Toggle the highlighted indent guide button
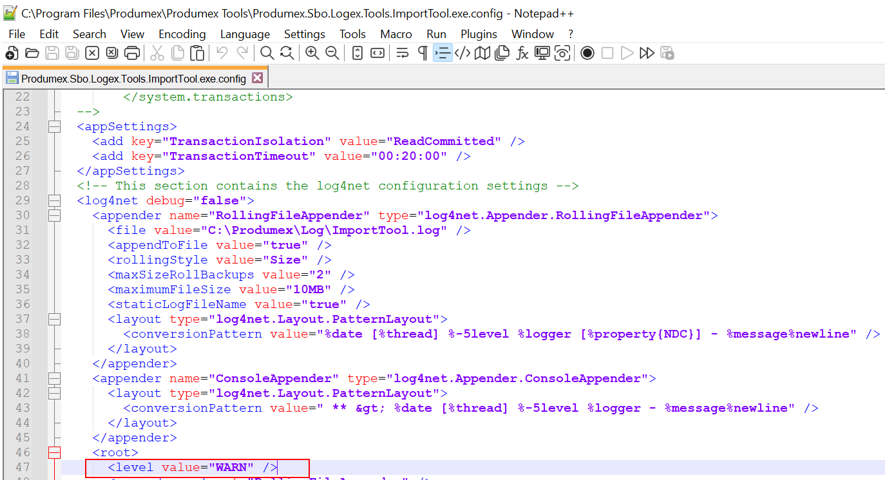893x480 pixels. 443,54
